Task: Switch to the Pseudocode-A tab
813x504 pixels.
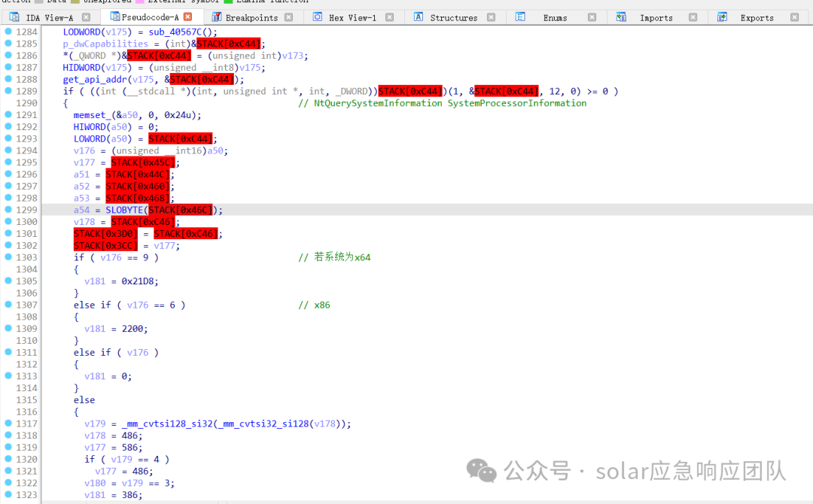Action: pyautogui.click(x=150, y=17)
